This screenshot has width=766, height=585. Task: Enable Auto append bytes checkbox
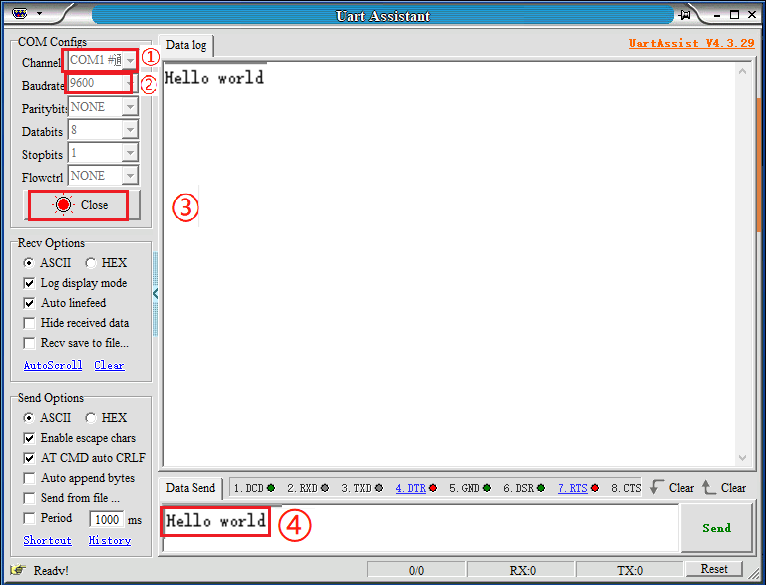tap(29, 478)
